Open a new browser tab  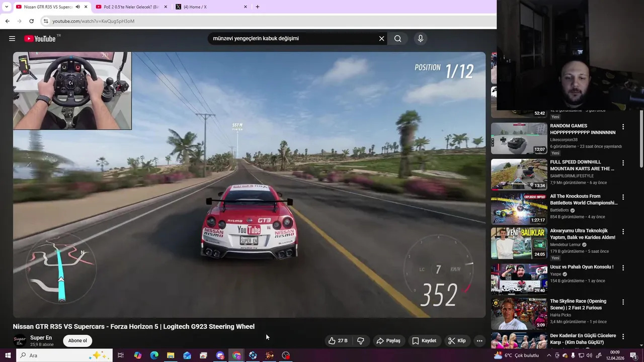point(258,7)
